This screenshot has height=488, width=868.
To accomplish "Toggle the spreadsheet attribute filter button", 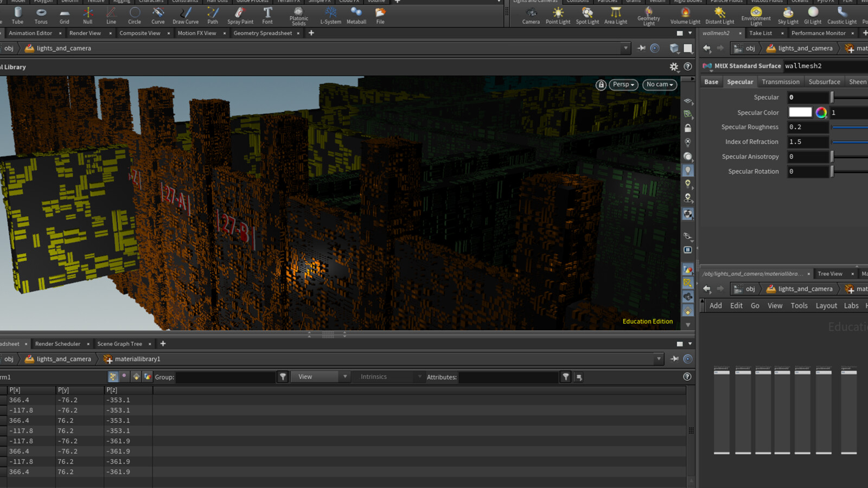I will pyautogui.click(x=566, y=377).
